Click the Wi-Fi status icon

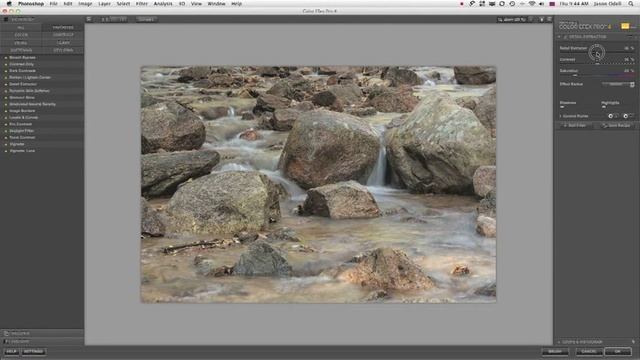[532, 4]
